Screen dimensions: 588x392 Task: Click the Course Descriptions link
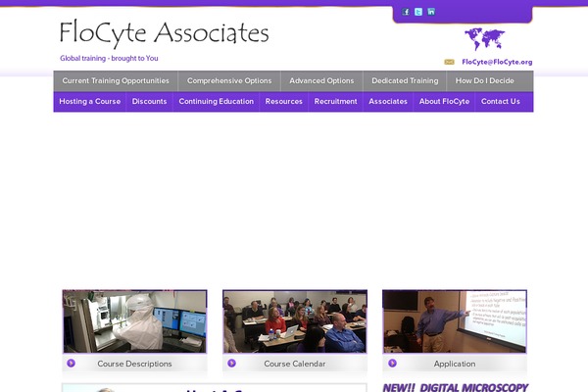tap(134, 364)
